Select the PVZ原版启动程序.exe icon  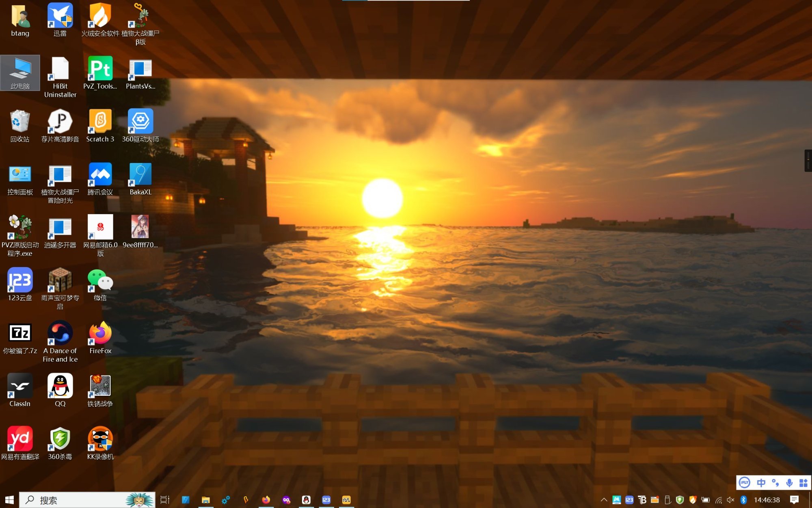(x=20, y=236)
